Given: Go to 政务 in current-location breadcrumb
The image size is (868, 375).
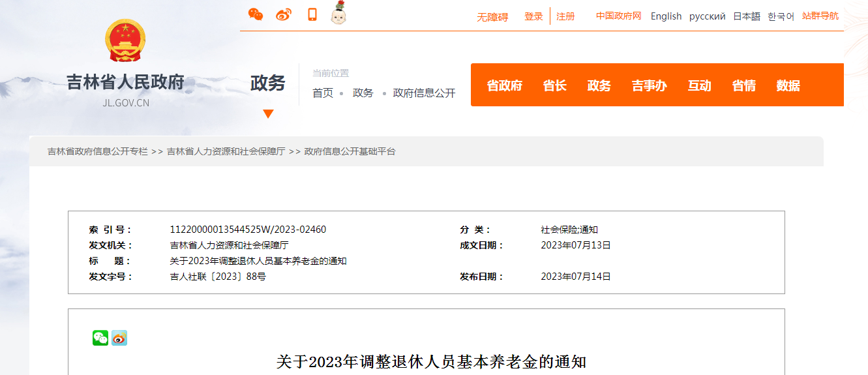Looking at the screenshot, I should pos(363,93).
